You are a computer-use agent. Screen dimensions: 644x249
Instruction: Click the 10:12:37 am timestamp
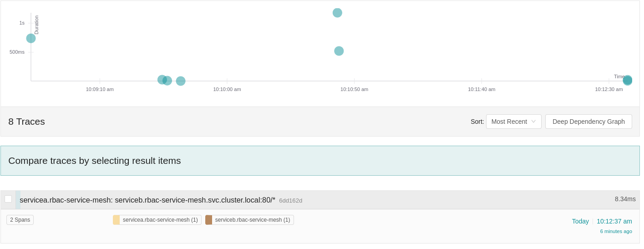pyautogui.click(x=614, y=221)
